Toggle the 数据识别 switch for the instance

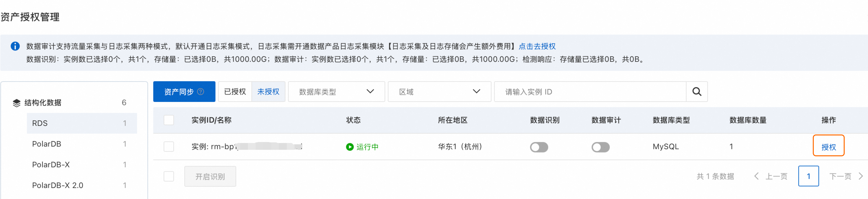click(539, 147)
